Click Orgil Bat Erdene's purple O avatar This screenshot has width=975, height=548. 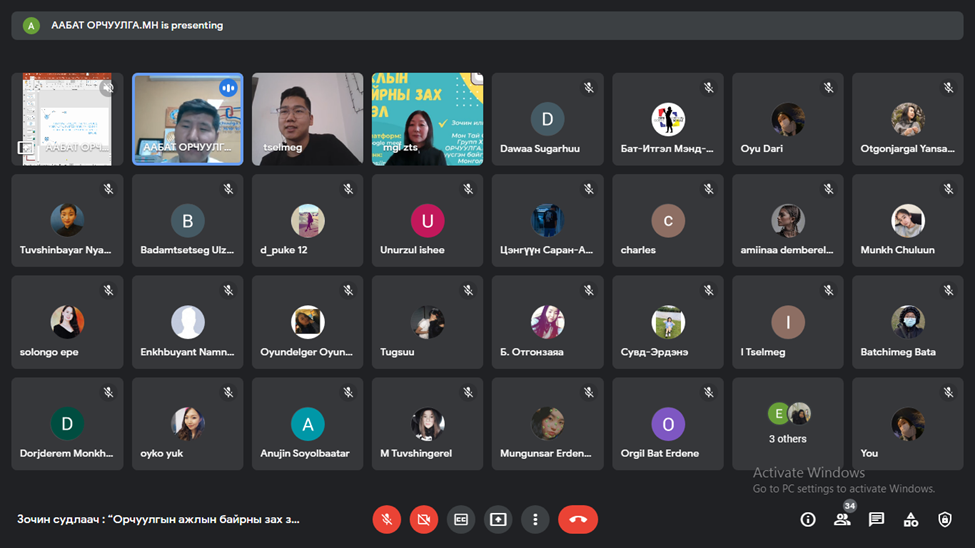(668, 424)
